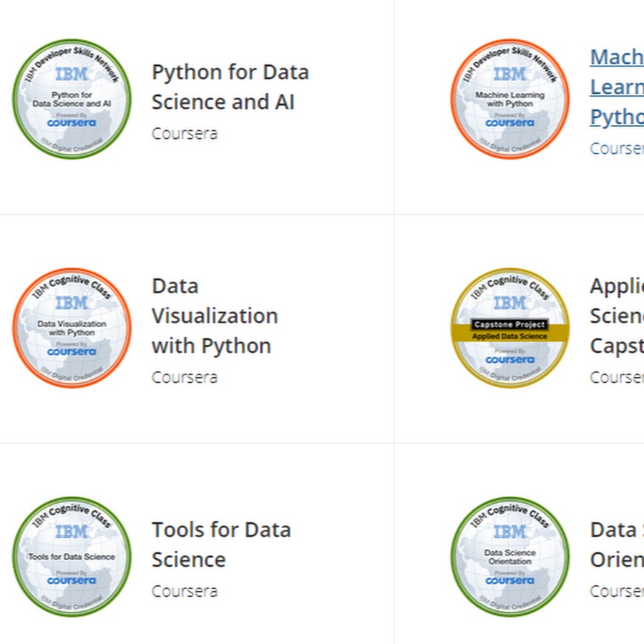644x644 pixels.
Task: Click Coursera label under Machine Learning title
Action: pyautogui.click(x=616, y=148)
